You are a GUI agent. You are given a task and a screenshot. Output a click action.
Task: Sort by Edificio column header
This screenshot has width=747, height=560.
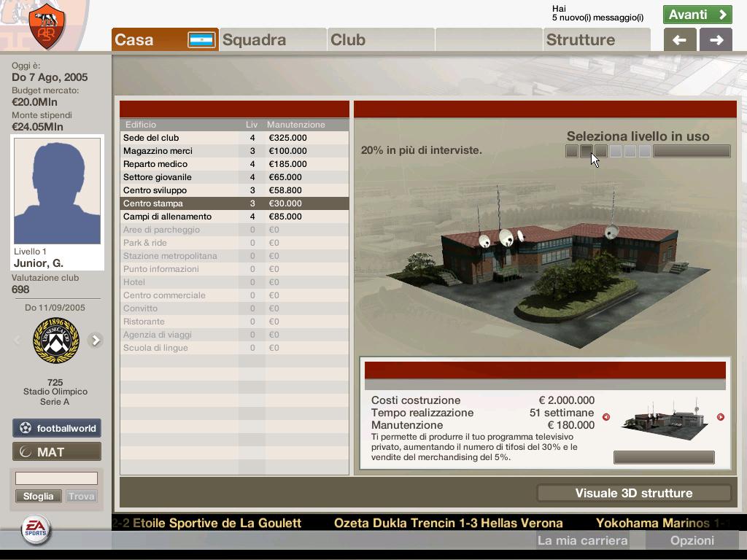pyautogui.click(x=141, y=125)
